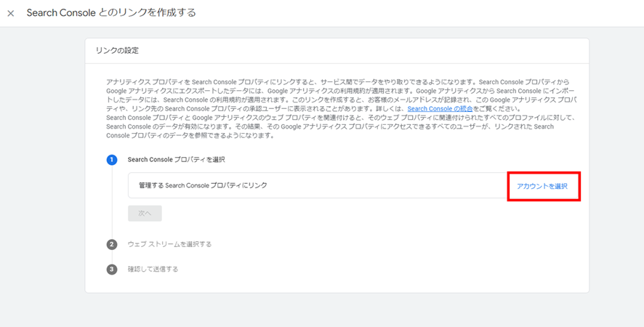Image resolution: width=644 pixels, height=327 pixels.
Task: Click the アカウントを選択 link
Action: pyautogui.click(x=542, y=186)
